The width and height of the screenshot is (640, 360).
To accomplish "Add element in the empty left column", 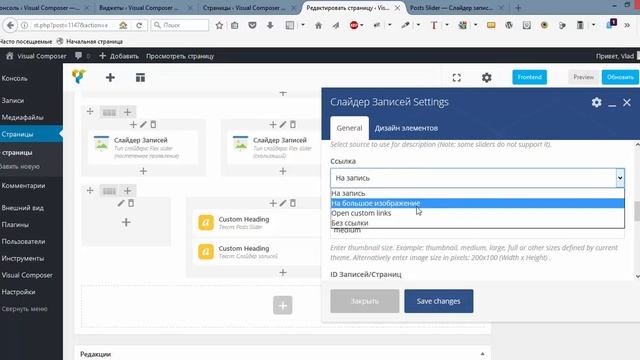I will coord(126,222).
